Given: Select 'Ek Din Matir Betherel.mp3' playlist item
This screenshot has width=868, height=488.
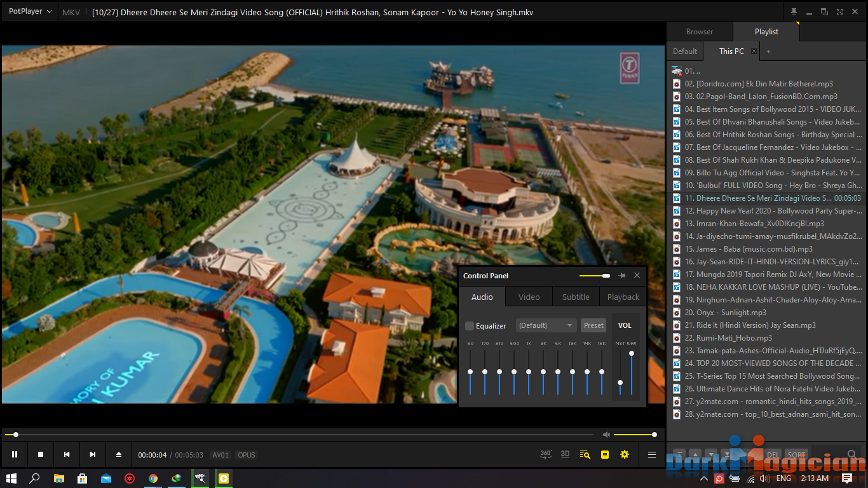Looking at the screenshot, I should [767, 84].
